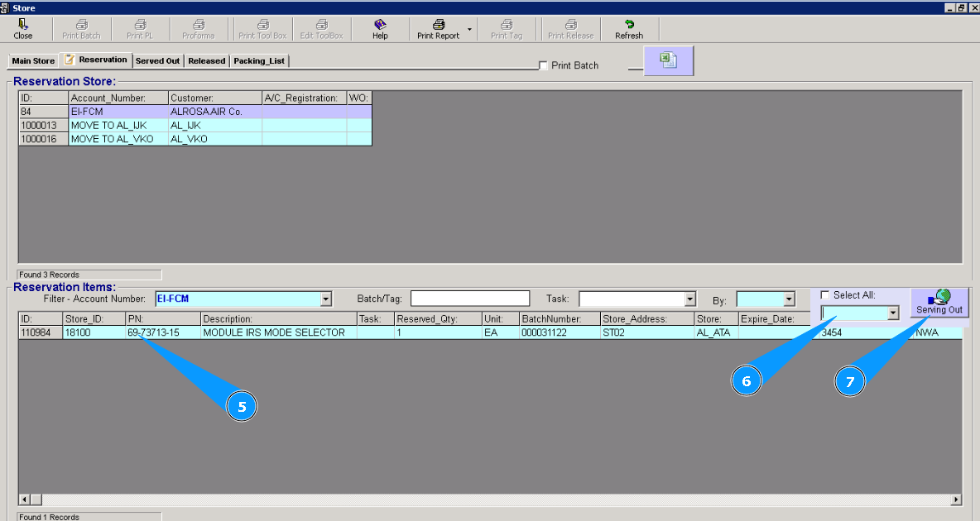This screenshot has height=521, width=980.
Task: Expand the Task filter dropdown
Action: click(x=690, y=299)
